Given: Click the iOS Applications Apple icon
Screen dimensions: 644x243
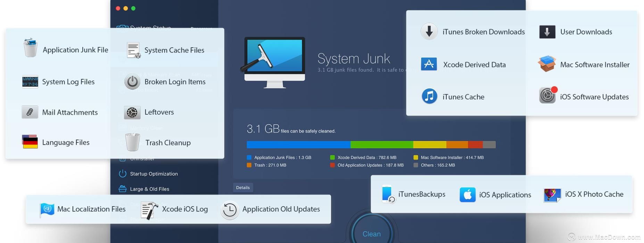Looking at the screenshot, I should click(467, 195).
